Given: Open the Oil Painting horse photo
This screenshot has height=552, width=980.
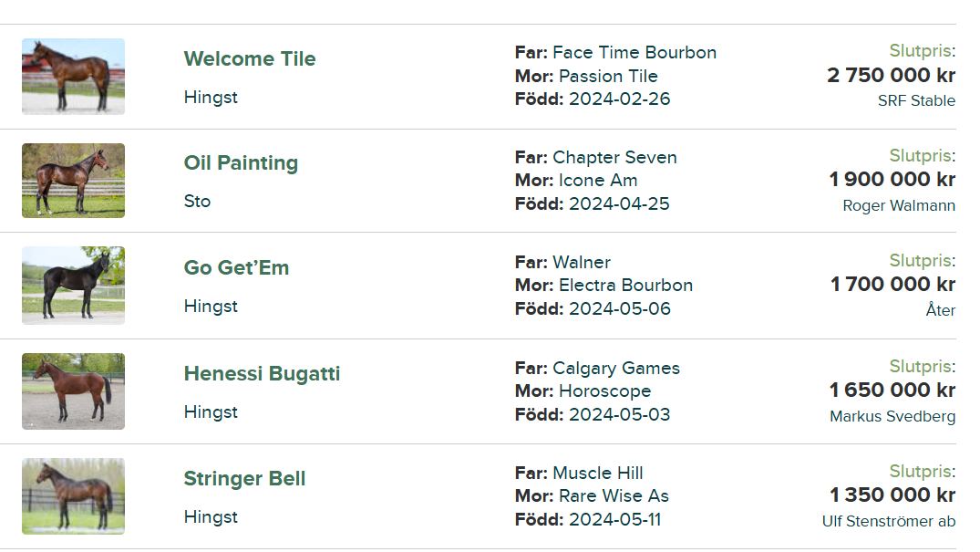Looking at the screenshot, I should [x=73, y=181].
